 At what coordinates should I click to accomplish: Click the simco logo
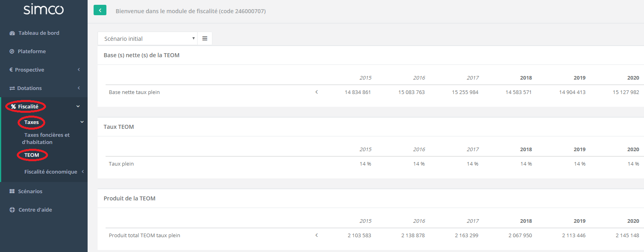pos(44,9)
